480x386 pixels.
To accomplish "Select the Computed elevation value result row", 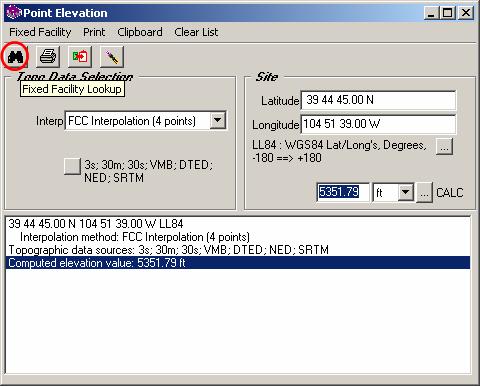I will tap(238, 263).
